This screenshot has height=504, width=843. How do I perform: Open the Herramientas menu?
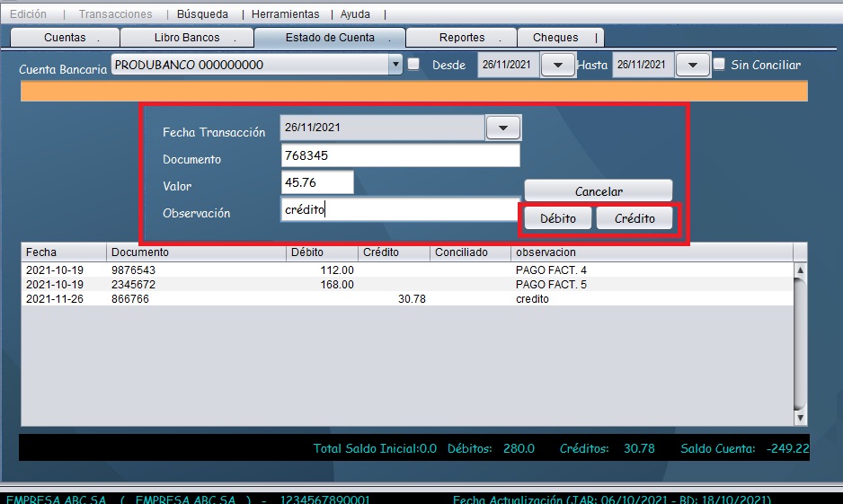(285, 14)
